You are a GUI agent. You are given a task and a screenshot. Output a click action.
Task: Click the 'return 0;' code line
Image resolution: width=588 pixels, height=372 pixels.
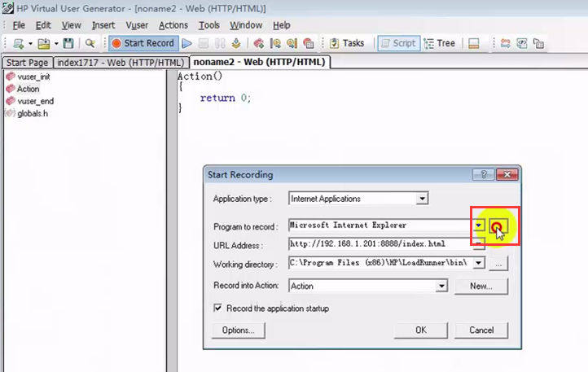click(226, 98)
